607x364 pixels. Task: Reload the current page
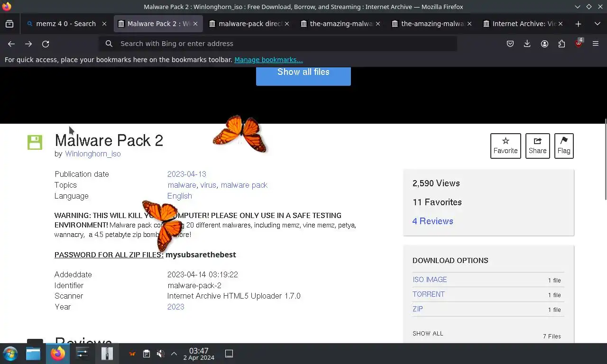[x=46, y=44]
